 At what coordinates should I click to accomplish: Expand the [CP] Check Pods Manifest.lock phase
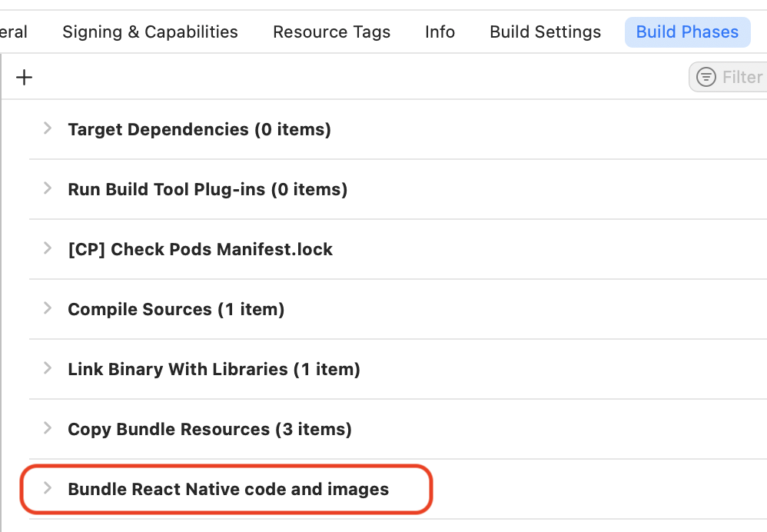click(x=47, y=249)
